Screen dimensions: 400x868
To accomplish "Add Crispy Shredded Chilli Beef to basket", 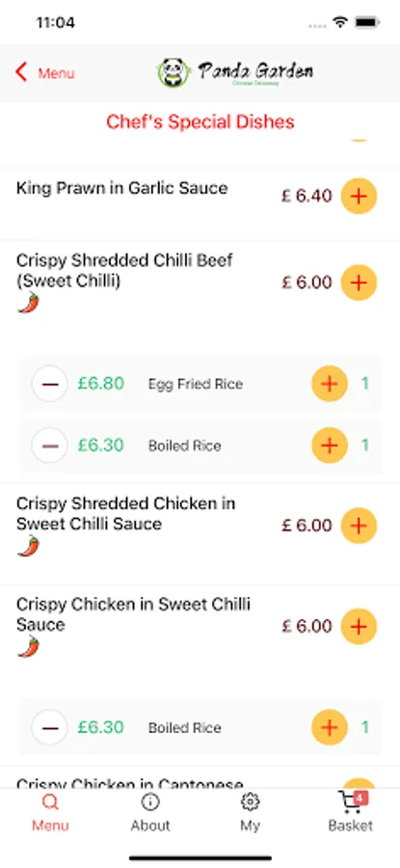I will pyautogui.click(x=359, y=283).
